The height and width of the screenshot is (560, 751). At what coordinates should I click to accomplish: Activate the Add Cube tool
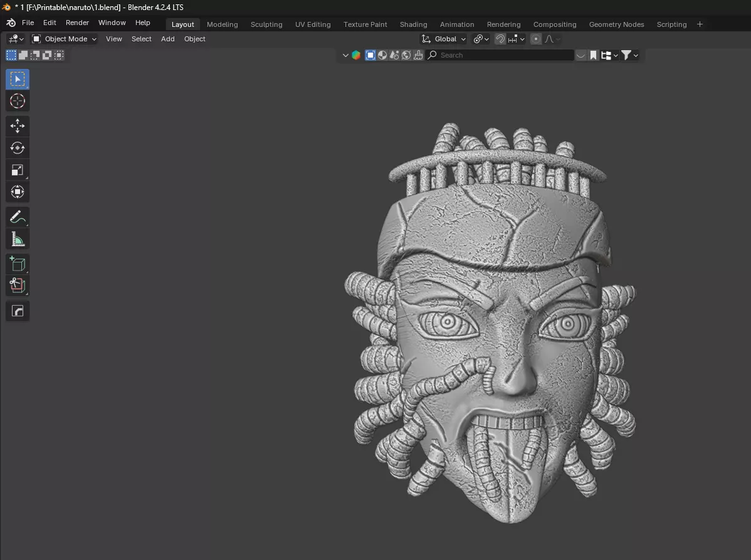18,264
